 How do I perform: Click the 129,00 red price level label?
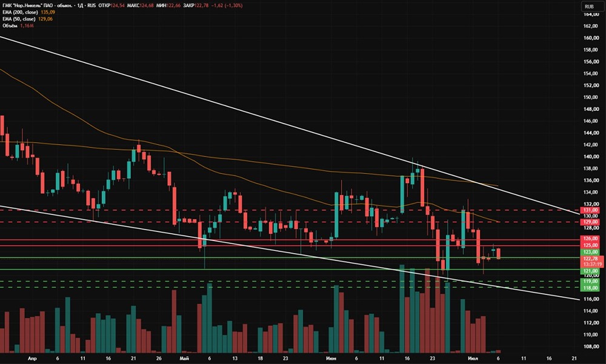click(x=591, y=222)
